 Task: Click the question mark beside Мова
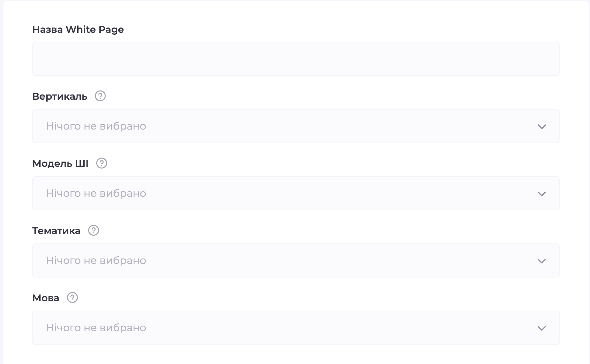click(x=72, y=297)
